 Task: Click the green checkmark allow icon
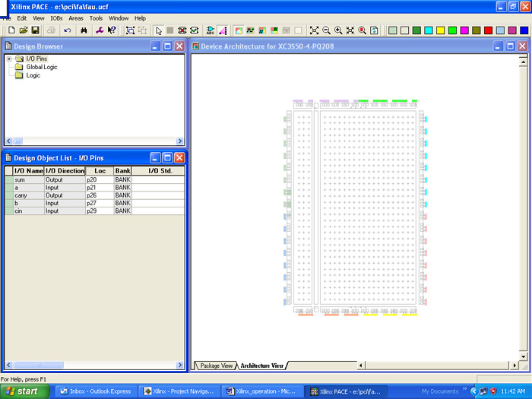click(x=195, y=30)
